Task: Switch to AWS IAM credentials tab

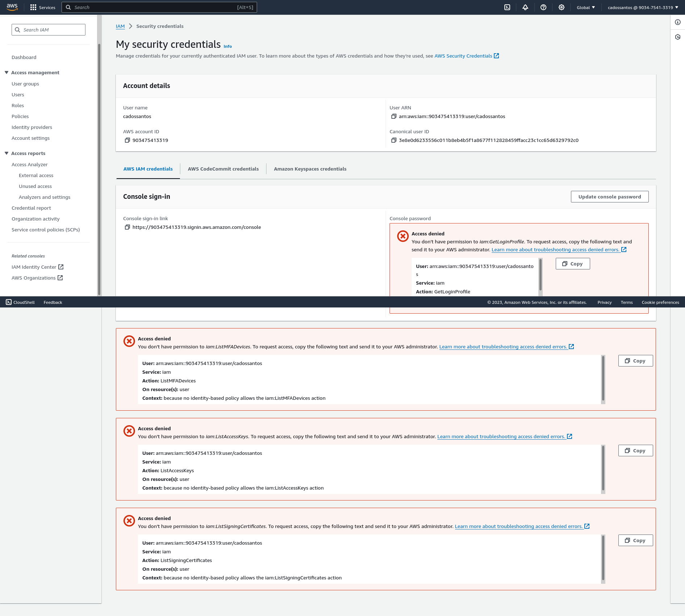Action: click(x=148, y=169)
